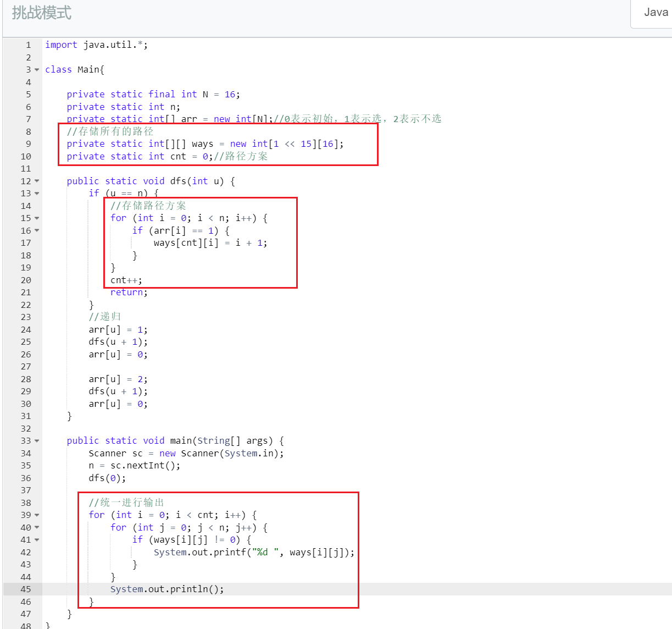Click the ways array declaration line
The width and height of the screenshot is (672, 629).
(205, 144)
